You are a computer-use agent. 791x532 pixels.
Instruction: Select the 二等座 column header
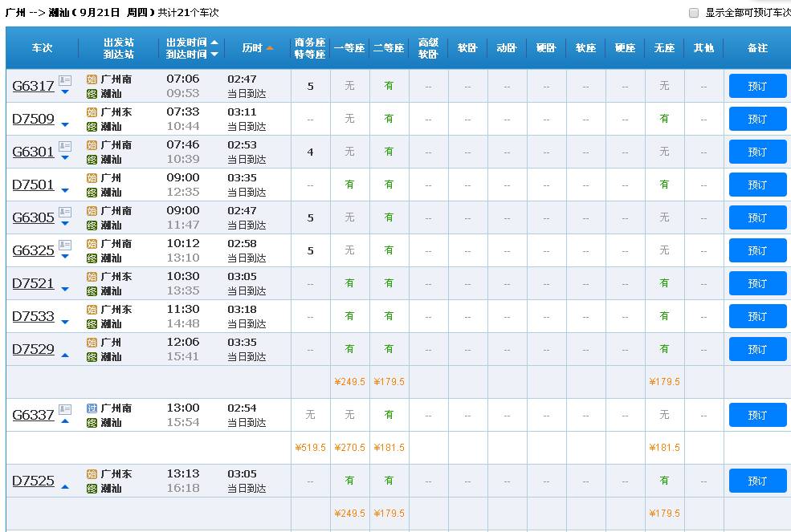click(389, 48)
